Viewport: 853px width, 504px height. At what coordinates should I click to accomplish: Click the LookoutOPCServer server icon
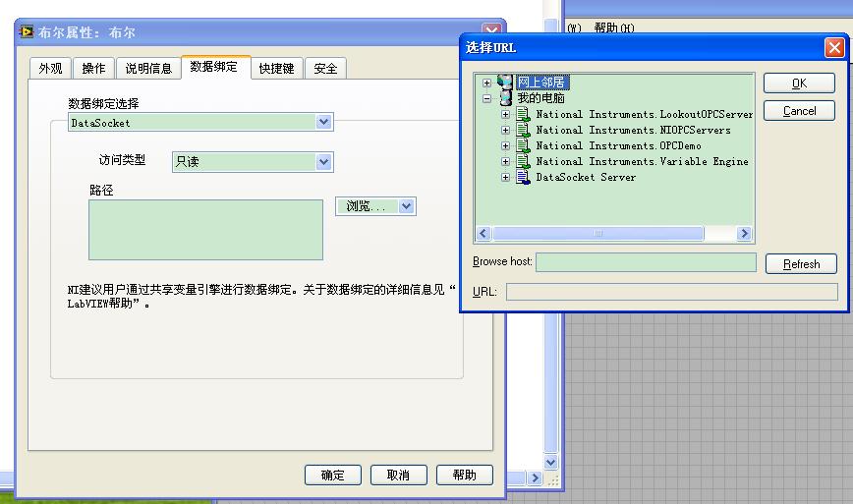click(523, 114)
